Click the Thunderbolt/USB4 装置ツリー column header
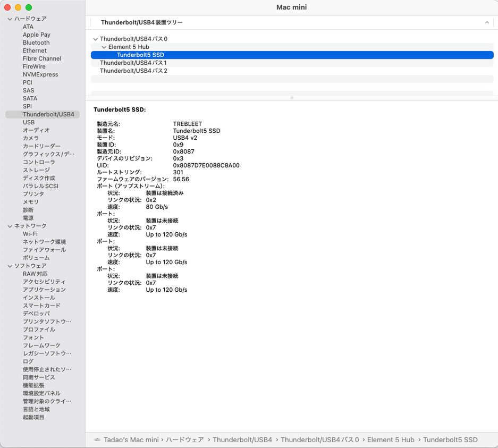This screenshot has width=498, height=448. tap(142, 23)
